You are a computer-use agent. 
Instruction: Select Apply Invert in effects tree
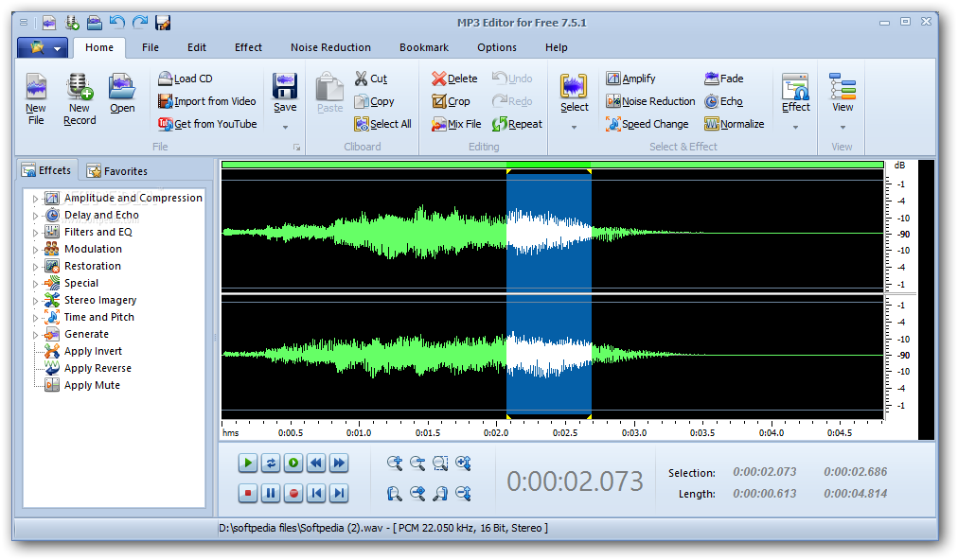click(x=93, y=351)
